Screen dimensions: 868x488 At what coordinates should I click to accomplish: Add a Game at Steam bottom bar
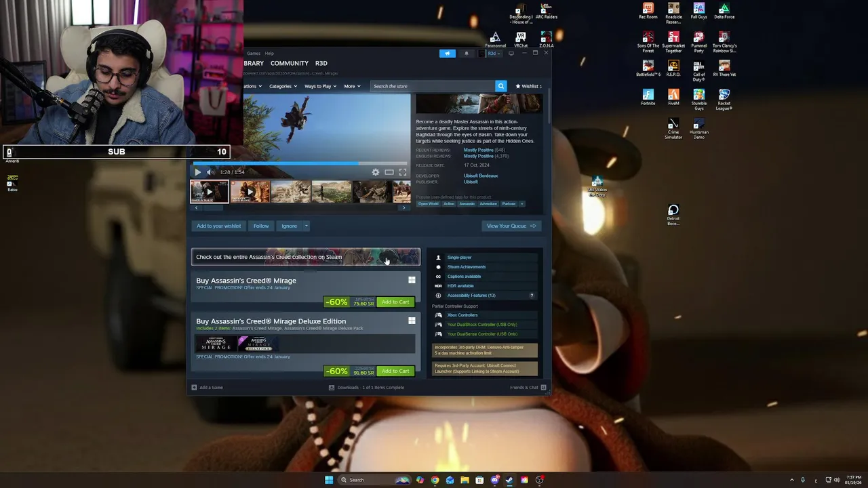tap(208, 388)
